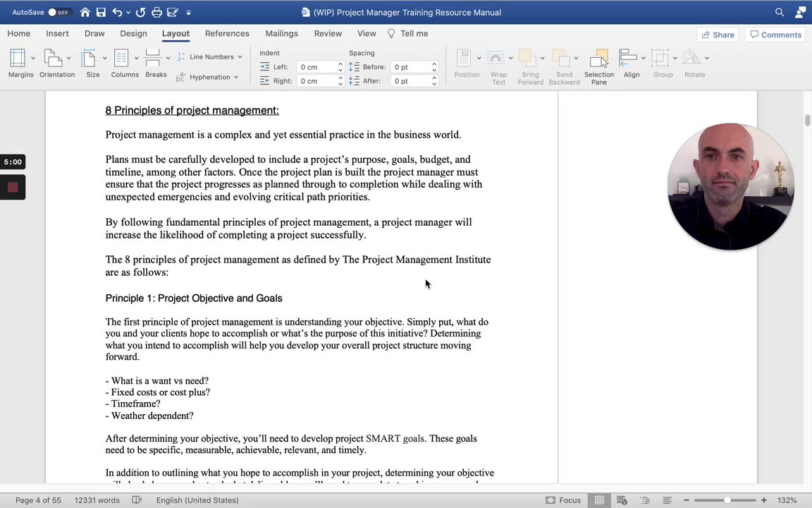This screenshot has width=812, height=508.
Task: Click the review/edit document icon in title bar
Action: tap(173, 12)
